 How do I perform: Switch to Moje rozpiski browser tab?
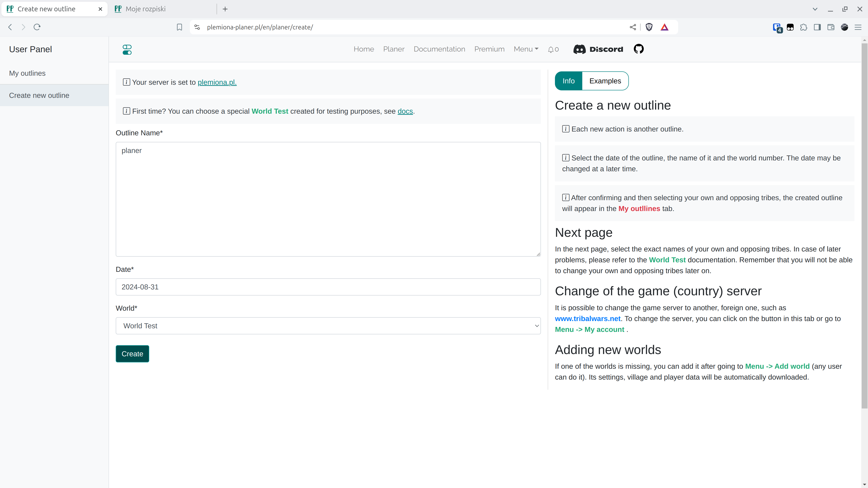146,9
